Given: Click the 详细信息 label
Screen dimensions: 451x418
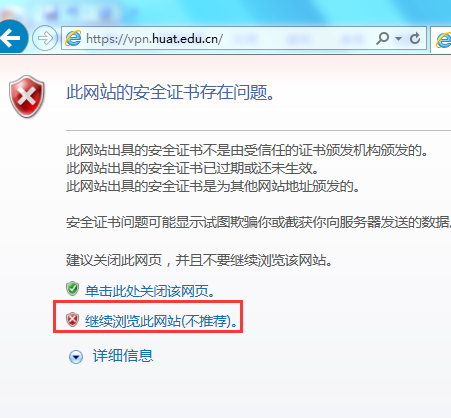Looking at the screenshot, I should [123, 356].
